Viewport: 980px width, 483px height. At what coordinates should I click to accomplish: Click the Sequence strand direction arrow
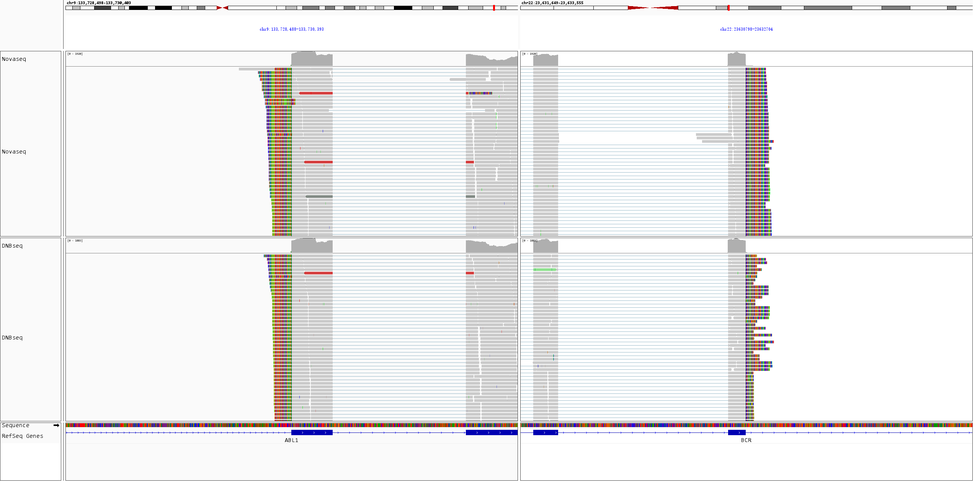(x=57, y=425)
